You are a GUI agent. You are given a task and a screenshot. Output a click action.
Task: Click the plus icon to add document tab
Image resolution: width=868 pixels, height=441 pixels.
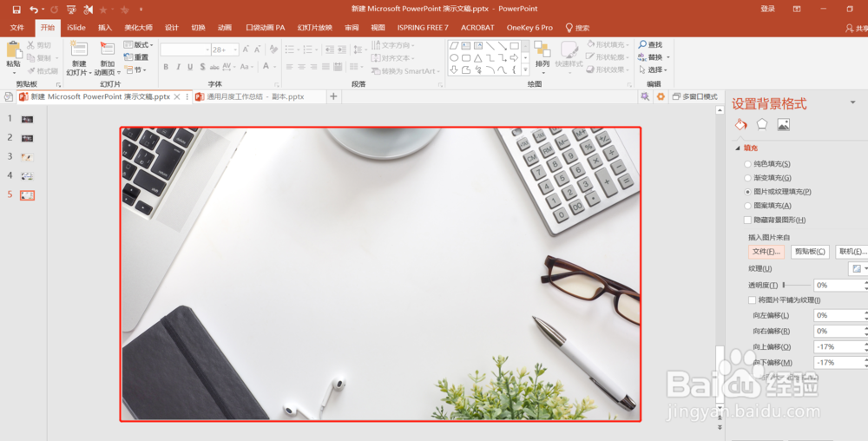[333, 96]
